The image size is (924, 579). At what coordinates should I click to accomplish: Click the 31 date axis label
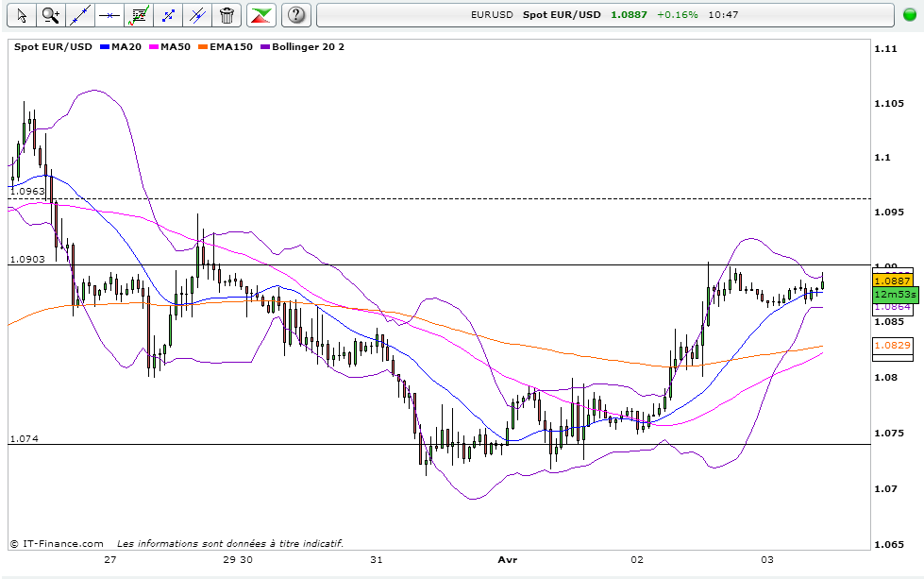376,559
